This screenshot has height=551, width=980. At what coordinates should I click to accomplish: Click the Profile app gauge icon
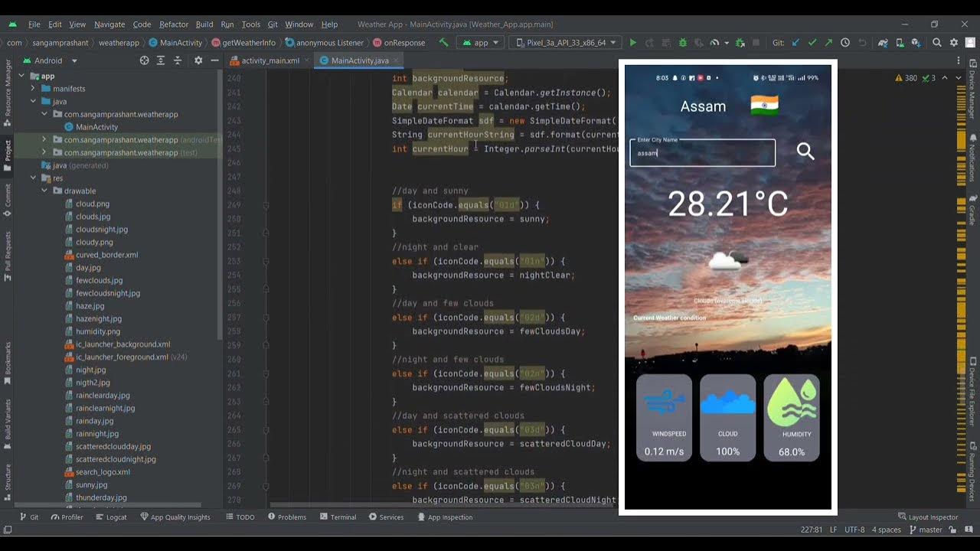point(714,43)
